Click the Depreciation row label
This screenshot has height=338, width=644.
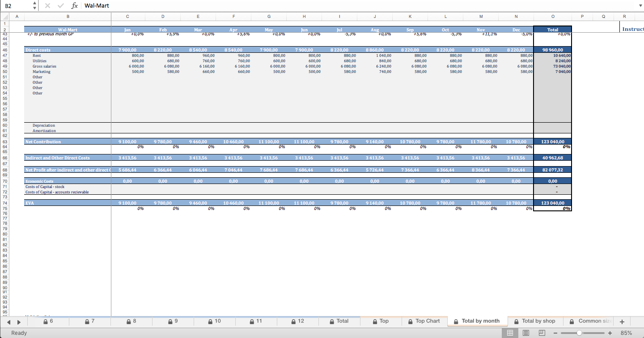pyautogui.click(x=44, y=125)
